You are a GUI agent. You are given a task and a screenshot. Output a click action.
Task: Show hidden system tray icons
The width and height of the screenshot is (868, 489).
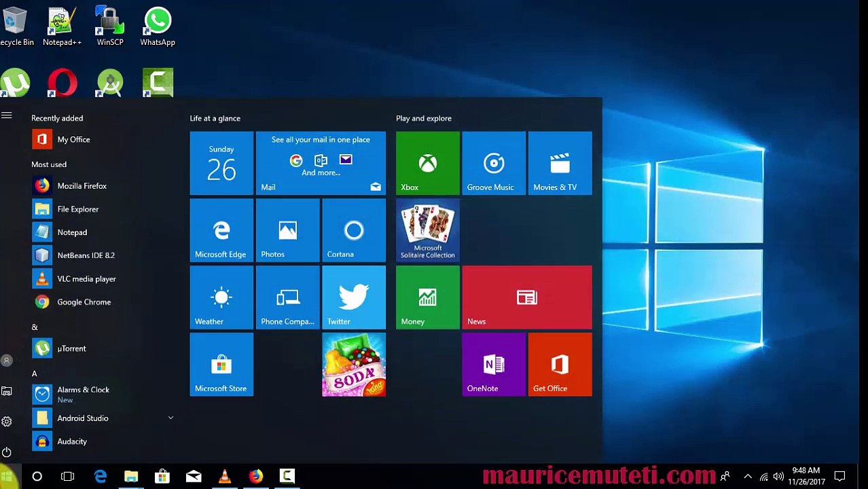(748, 477)
